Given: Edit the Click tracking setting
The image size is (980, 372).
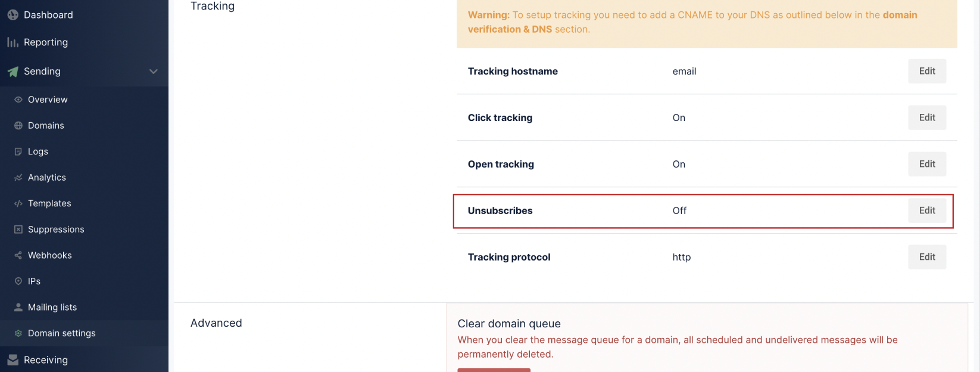Looking at the screenshot, I should (x=927, y=117).
